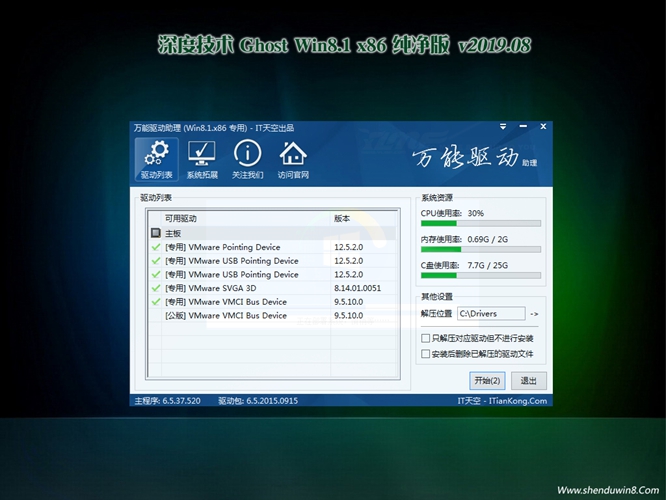
Task: Enable 只解压对应驱动但不进行安装 checkbox
Action: click(x=426, y=339)
